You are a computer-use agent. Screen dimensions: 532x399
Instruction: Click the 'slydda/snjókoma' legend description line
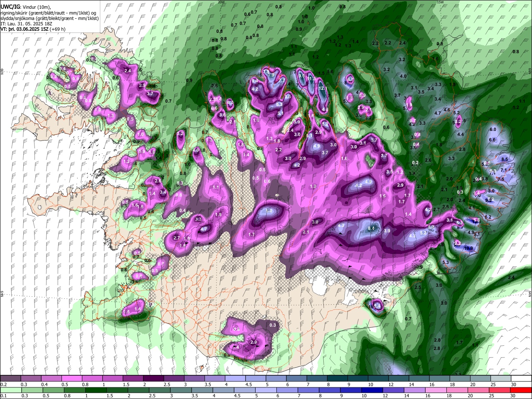49,18
